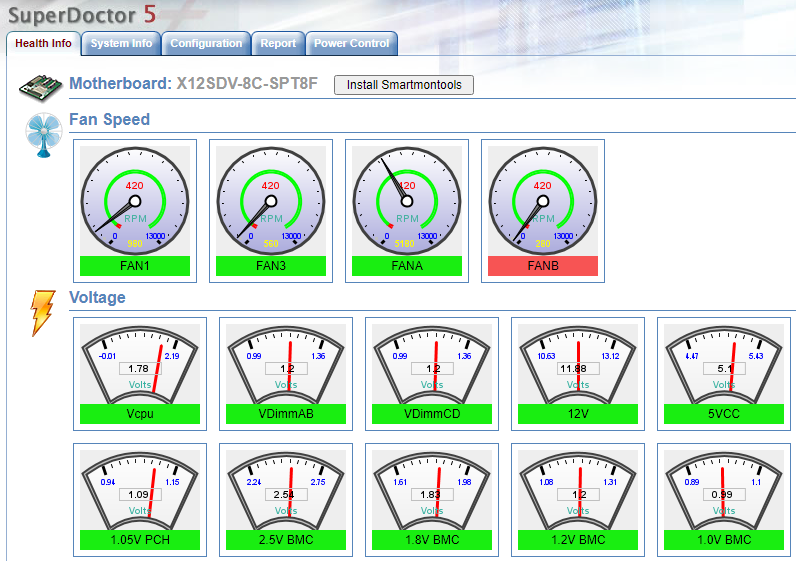The image size is (796, 561).
Task: Click the 12V green label
Action: tap(578, 414)
